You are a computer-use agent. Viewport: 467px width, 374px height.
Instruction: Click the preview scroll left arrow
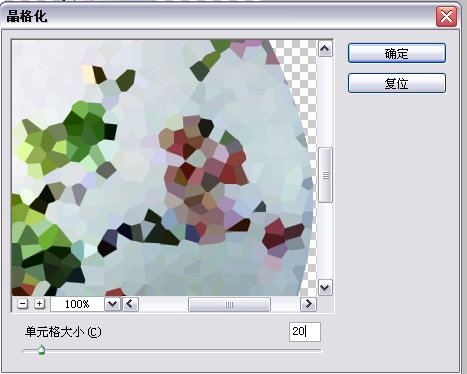[130, 304]
